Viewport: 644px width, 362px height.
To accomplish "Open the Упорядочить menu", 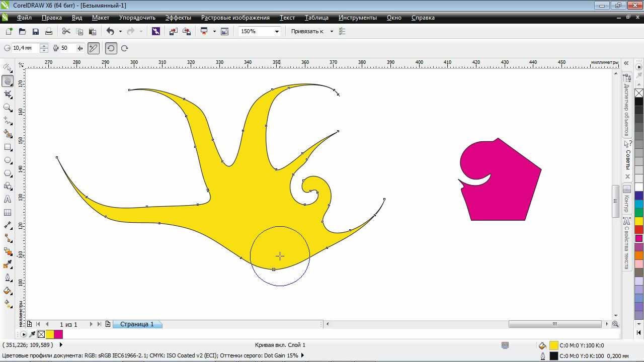I will point(137,18).
